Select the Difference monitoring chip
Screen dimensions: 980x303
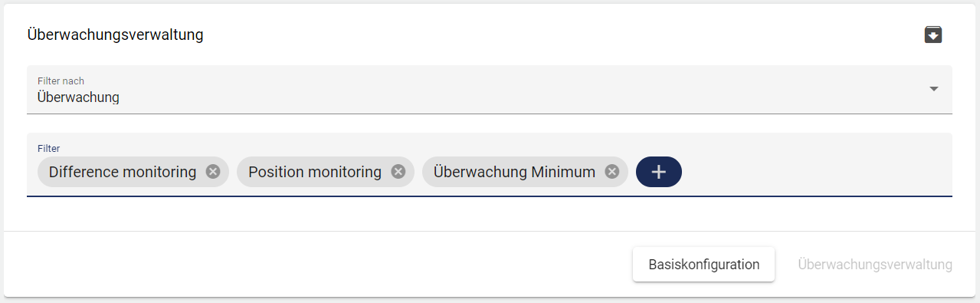pyautogui.click(x=123, y=172)
